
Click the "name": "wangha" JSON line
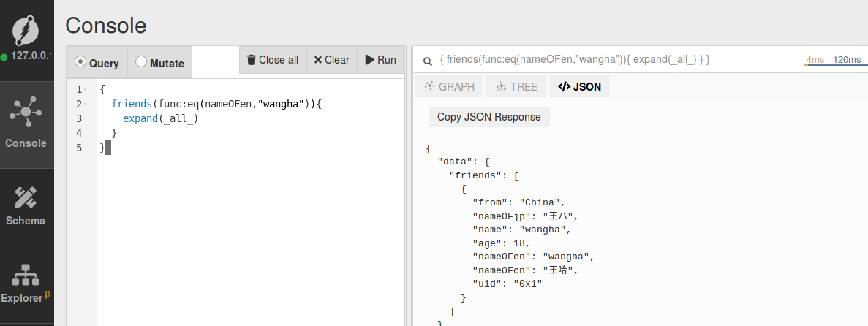(521, 229)
